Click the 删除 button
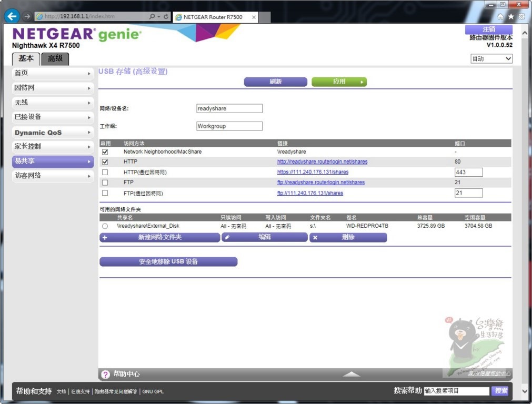Screen dimensions: 532x404 pyautogui.click(x=348, y=237)
